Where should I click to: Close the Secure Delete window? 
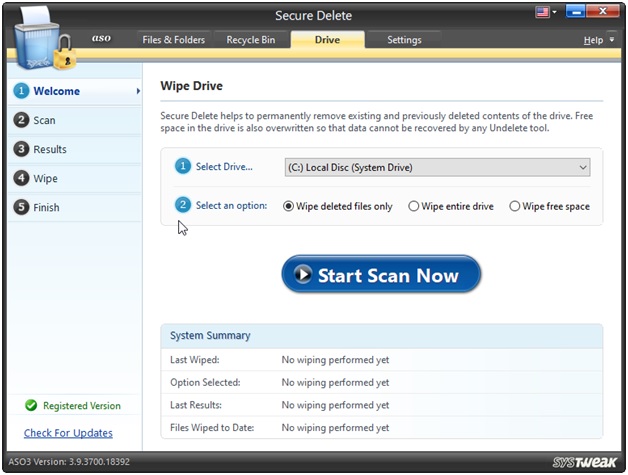[x=602, y=11]
